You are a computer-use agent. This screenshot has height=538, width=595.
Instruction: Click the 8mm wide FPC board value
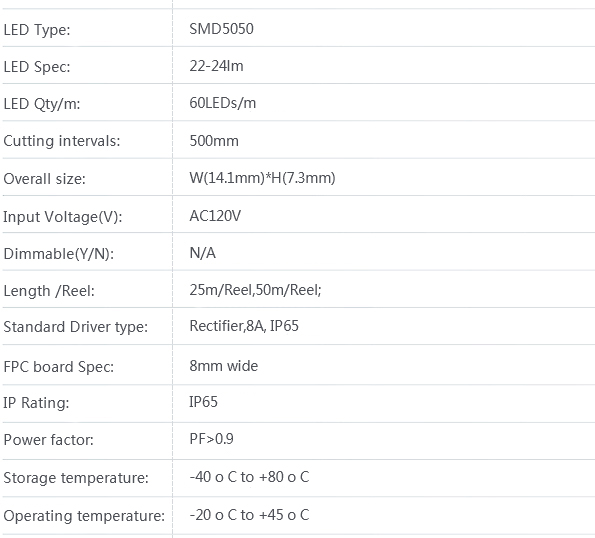coord(224,366)
